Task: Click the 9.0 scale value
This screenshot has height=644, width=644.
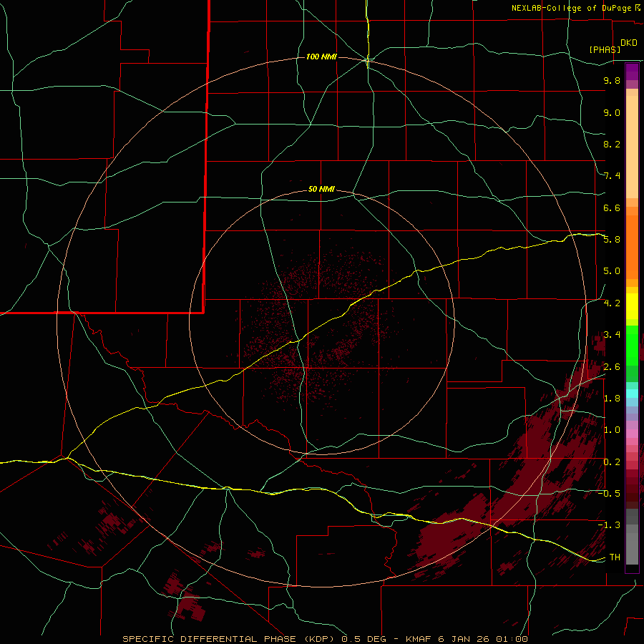Action: click(612, 112)
